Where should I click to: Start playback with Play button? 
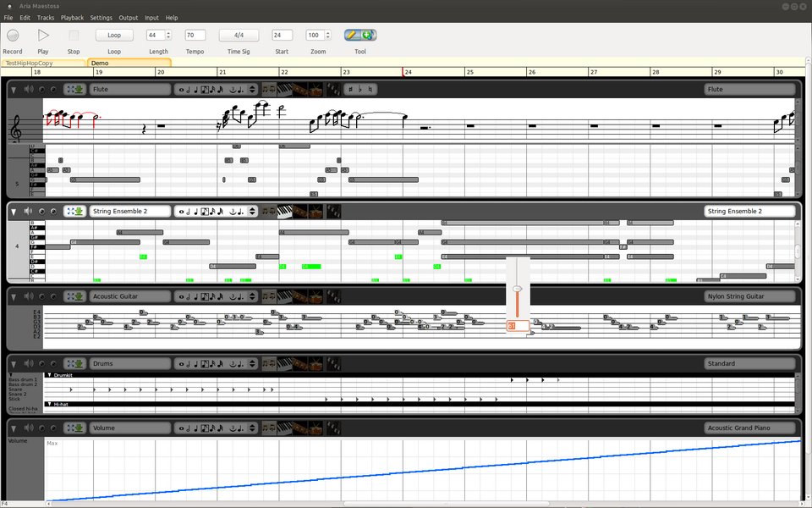point(43,36)
